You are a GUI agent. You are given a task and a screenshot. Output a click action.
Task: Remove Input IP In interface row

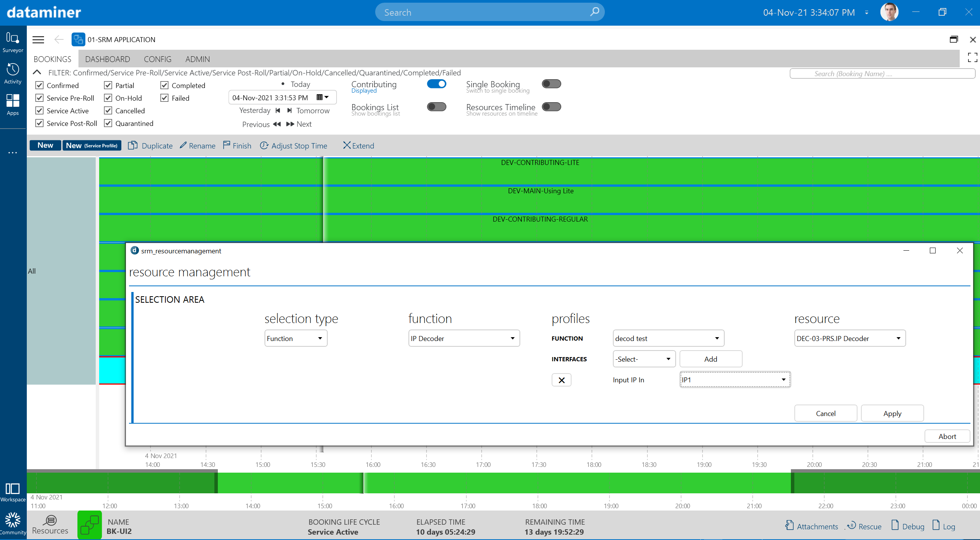[561, 380]
